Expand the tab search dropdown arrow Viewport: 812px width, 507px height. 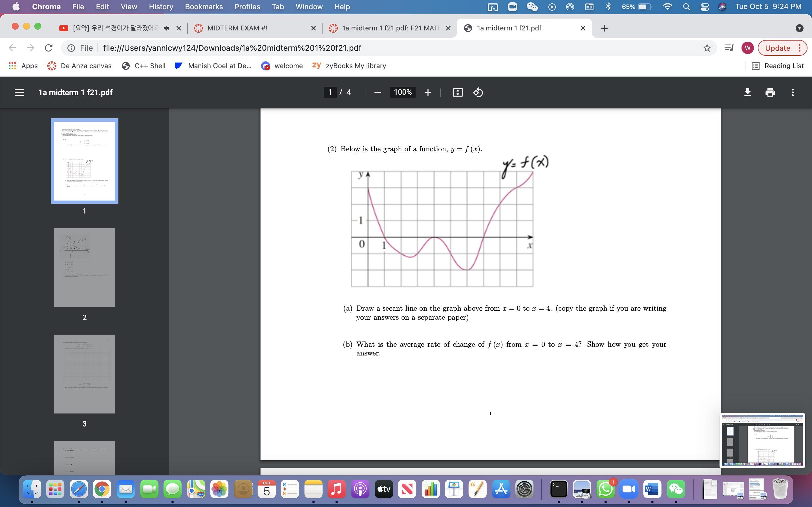tap(799, 28)
